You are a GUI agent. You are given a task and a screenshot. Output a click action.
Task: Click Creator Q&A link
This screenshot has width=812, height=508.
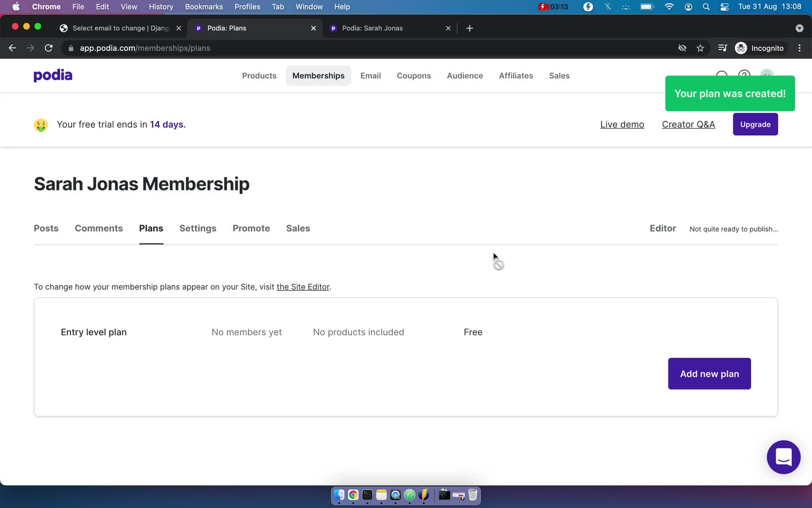point(688,124)
